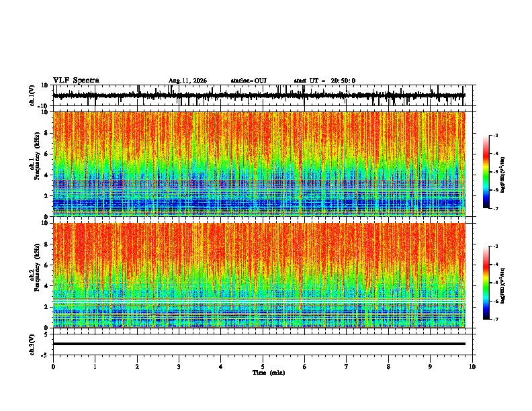532x411 pixels.
Task: Click inside the ch.2 spectrogram panel
Action: [259, 275]
